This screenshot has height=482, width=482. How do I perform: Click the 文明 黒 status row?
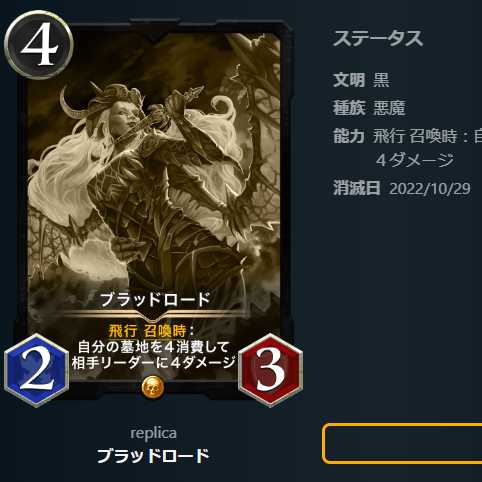pos(361,80)
